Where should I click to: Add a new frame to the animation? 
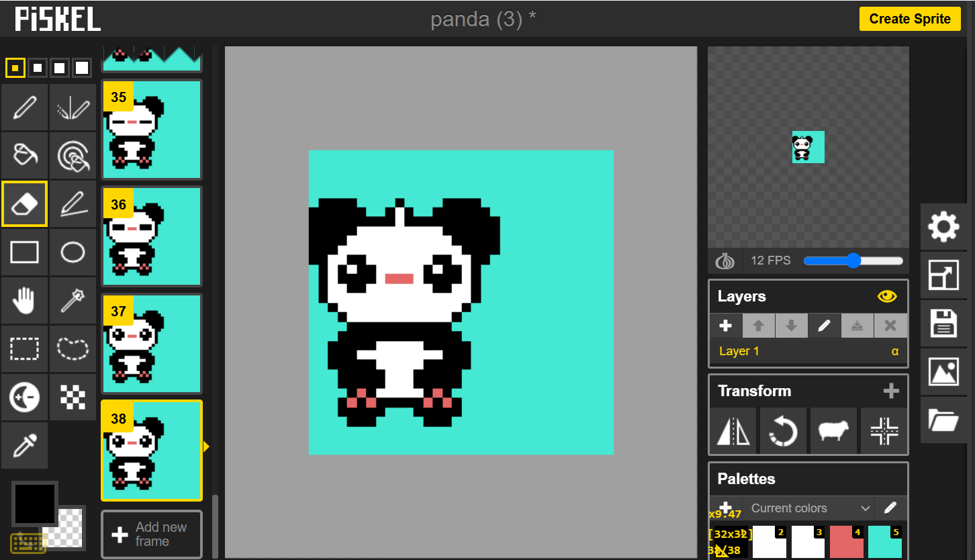coord(151,534)
